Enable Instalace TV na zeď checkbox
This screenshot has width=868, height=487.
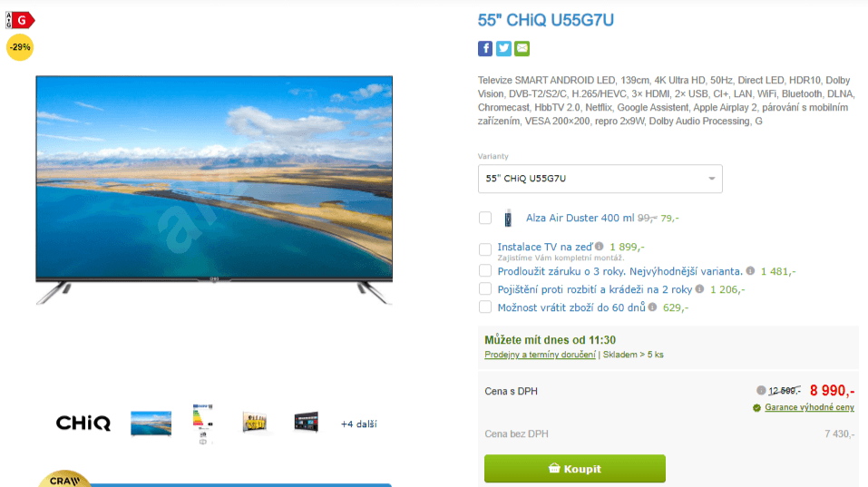pos(485,249)
